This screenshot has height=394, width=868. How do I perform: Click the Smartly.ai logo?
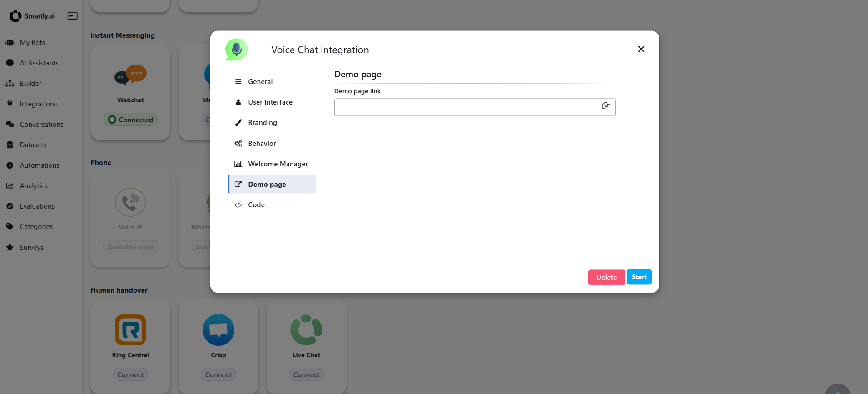(32, 16)
